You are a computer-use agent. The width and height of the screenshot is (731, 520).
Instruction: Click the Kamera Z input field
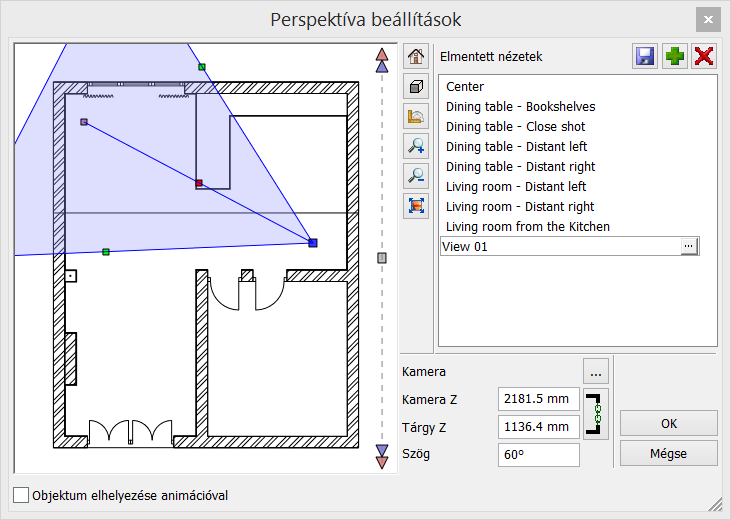pyautogui.click(x=538, y=399)
